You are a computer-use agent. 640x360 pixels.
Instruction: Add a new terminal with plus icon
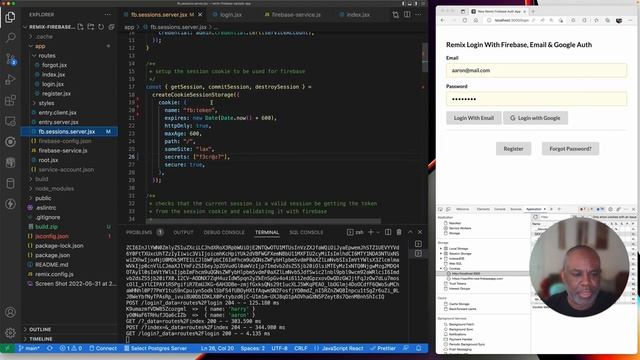371,232
